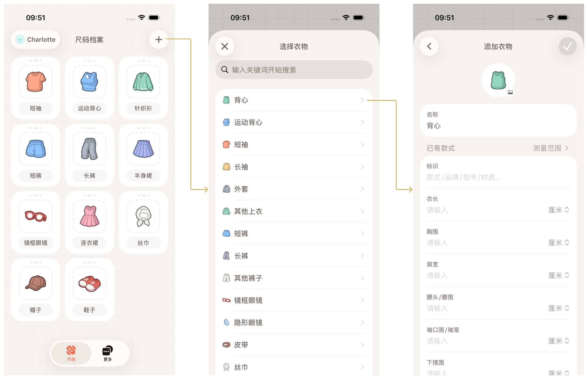Open the 短袖 t-shirt card
The image size is (588, 380).
36,88
